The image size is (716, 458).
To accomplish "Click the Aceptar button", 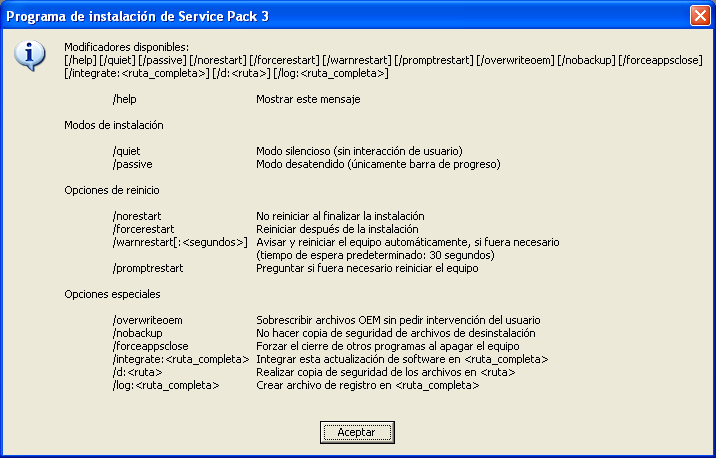I will pyautogui.click(x=357, y=432).
